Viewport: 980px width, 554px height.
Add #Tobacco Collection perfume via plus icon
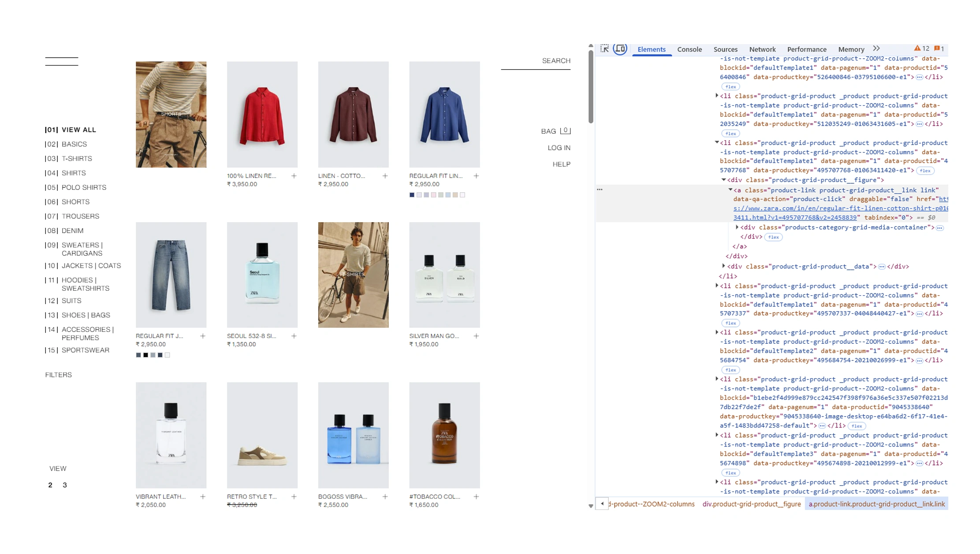477,497
